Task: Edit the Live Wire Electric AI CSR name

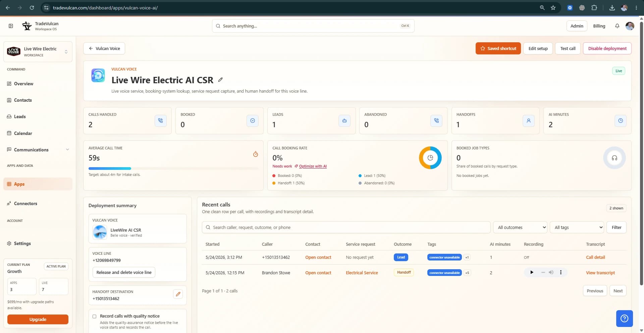Action: [x=220, y=80]
